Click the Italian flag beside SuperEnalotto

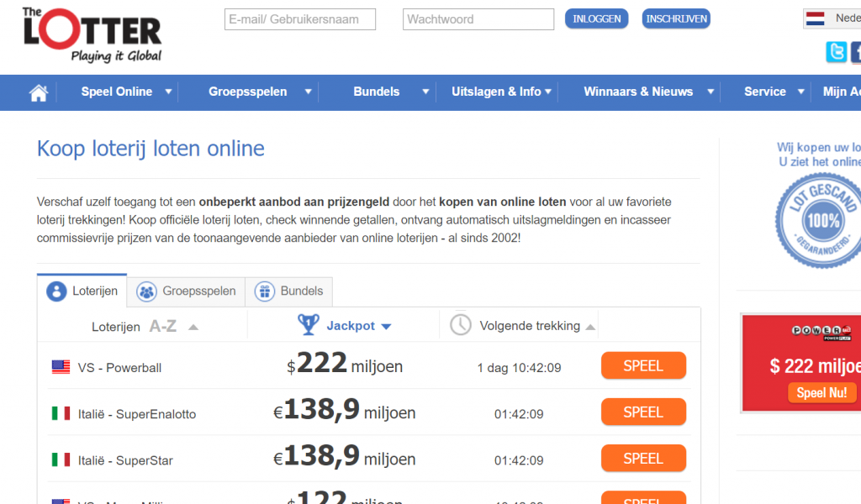click(x=61, y=413)
